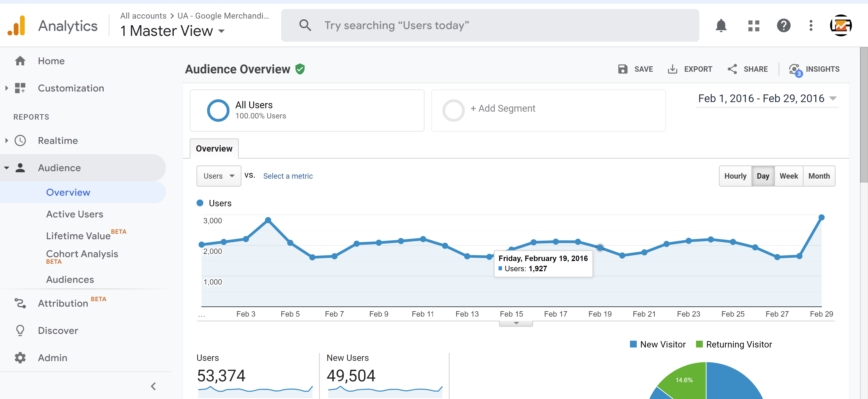The height and width of the screenshot is (399, 868).
Task: Select the Week granularity toggle
Action: click(789, 176)
